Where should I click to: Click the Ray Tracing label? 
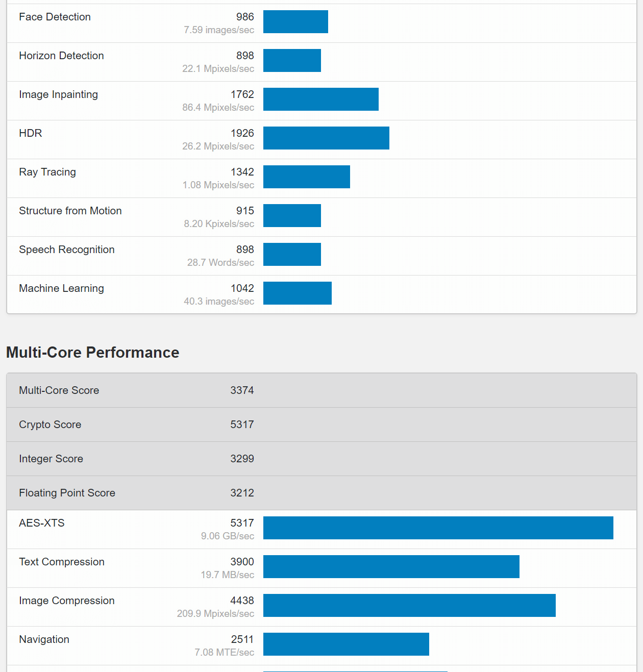[x=47, y=172]
